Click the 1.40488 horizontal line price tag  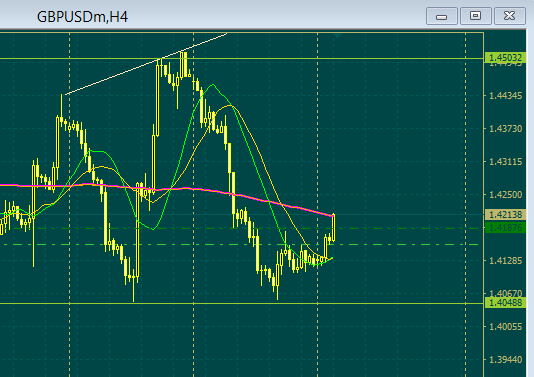(505, 302)
